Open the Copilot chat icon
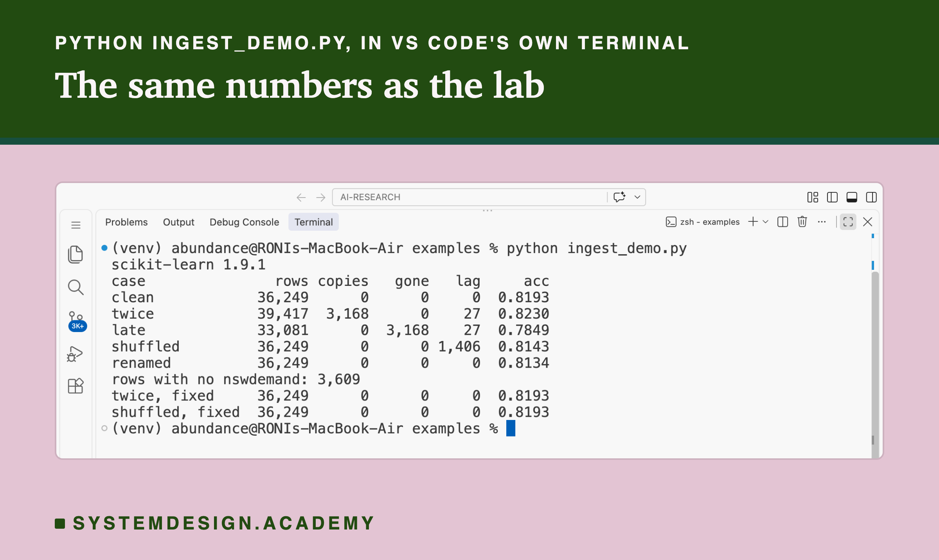 coord(619,197)
